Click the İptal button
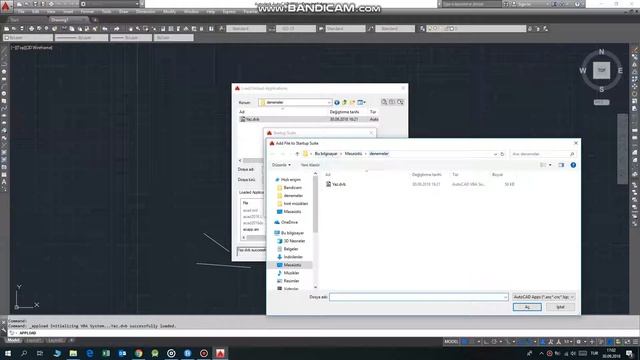 (560, 307)
